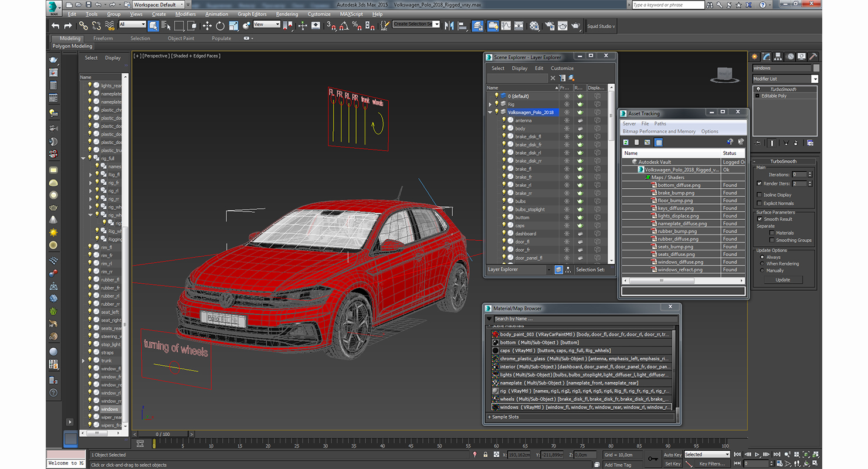This screenshot has width=868, height=469.
Task: Switch to the Hierarchy command panel tab
Action: (778, 57)
